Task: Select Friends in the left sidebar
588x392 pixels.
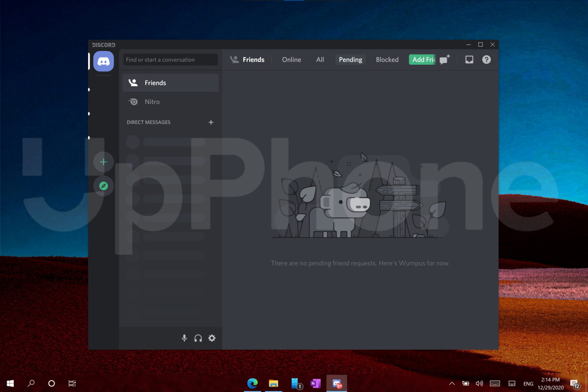Action: 155,83
